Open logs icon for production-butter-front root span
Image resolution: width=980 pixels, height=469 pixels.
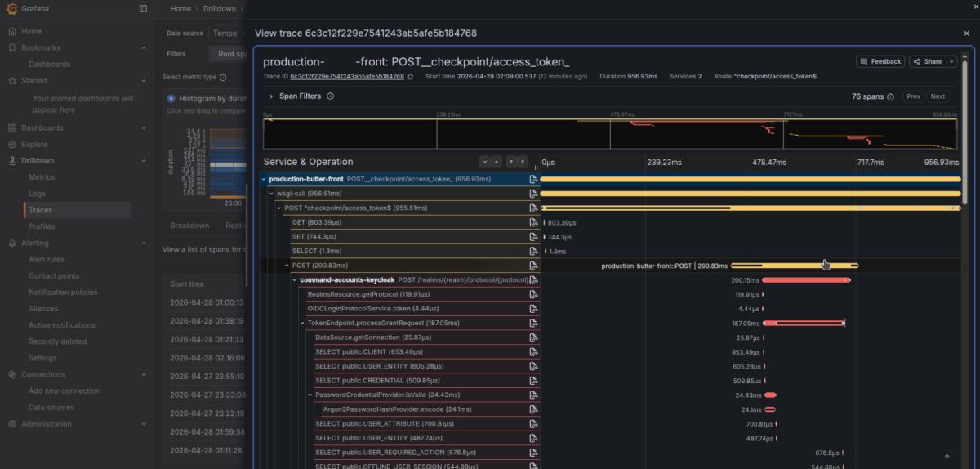coord(533,179)
